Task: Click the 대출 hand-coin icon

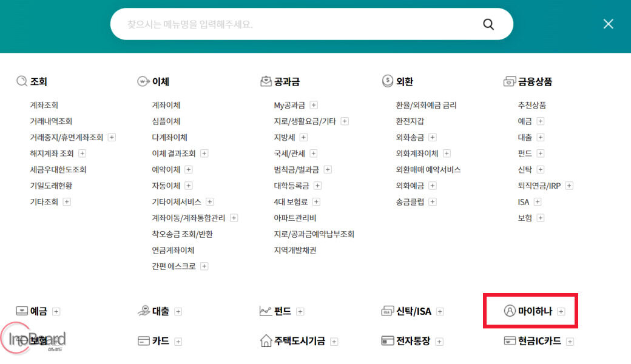Action: (x=144, y=311)
